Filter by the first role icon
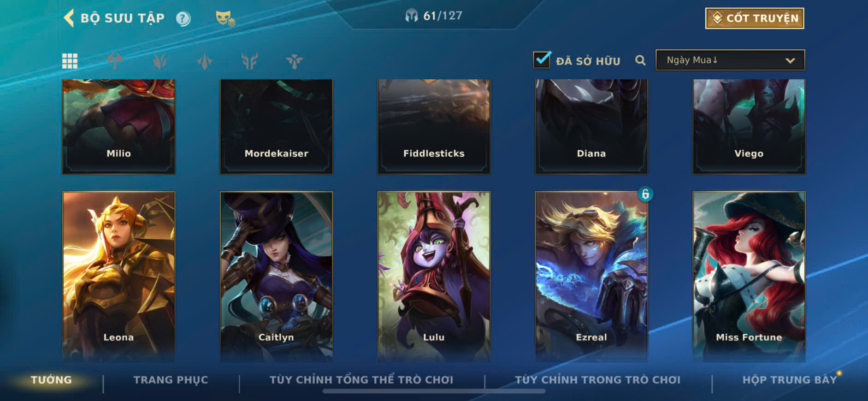 [115, 61]
